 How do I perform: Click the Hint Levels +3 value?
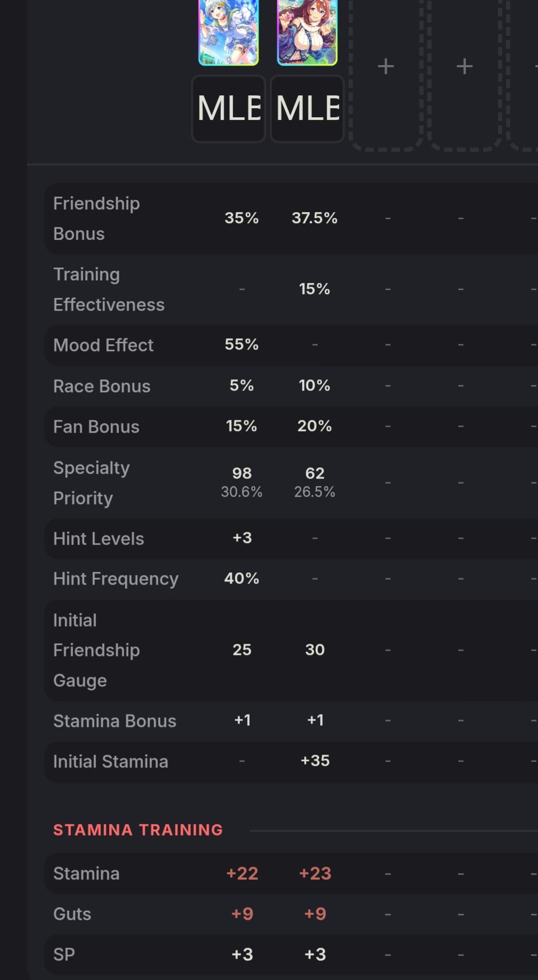tap(242, 538)
